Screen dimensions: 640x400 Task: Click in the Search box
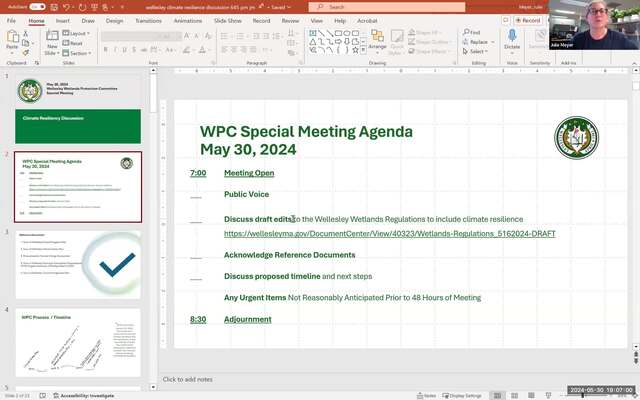(400, 6)
